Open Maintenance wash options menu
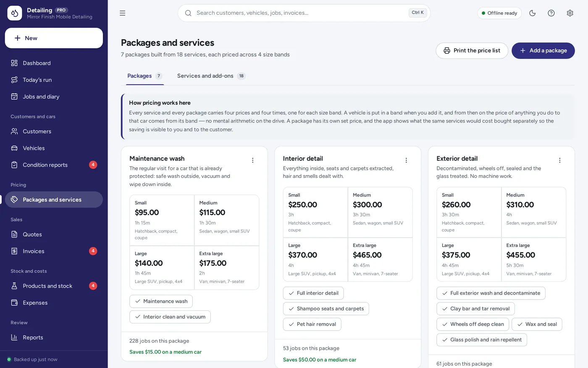The image size is (588, 368). coord(253,160)
